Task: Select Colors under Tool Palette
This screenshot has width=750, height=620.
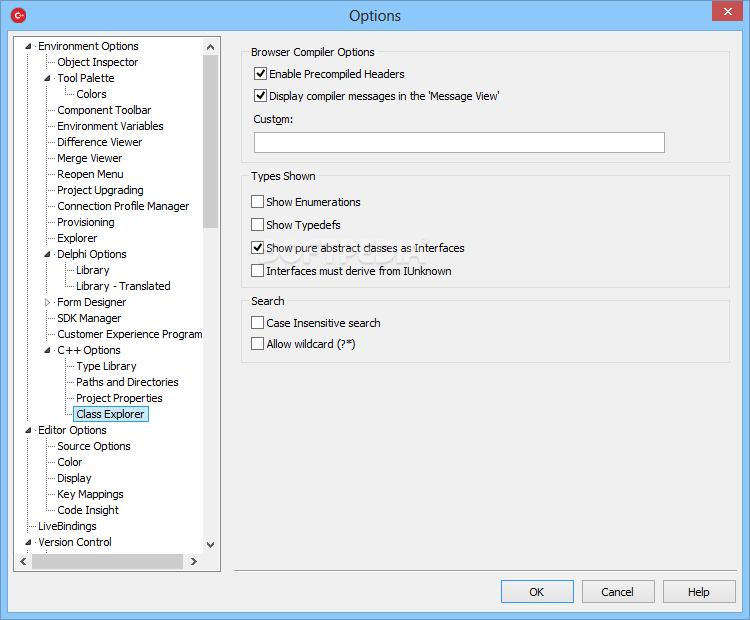Action: coord(91,94)
